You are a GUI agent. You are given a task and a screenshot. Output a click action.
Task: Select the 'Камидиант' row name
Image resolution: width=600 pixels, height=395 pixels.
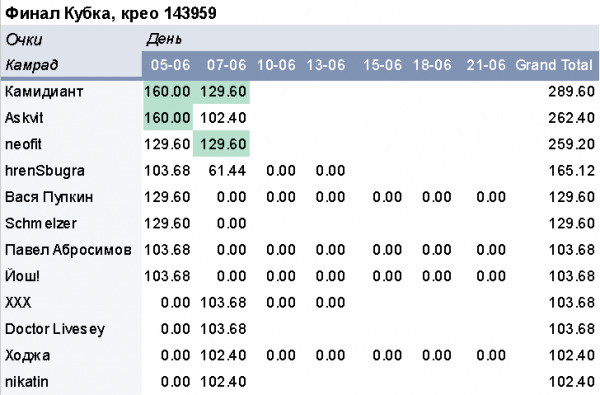tap(44, 92)
